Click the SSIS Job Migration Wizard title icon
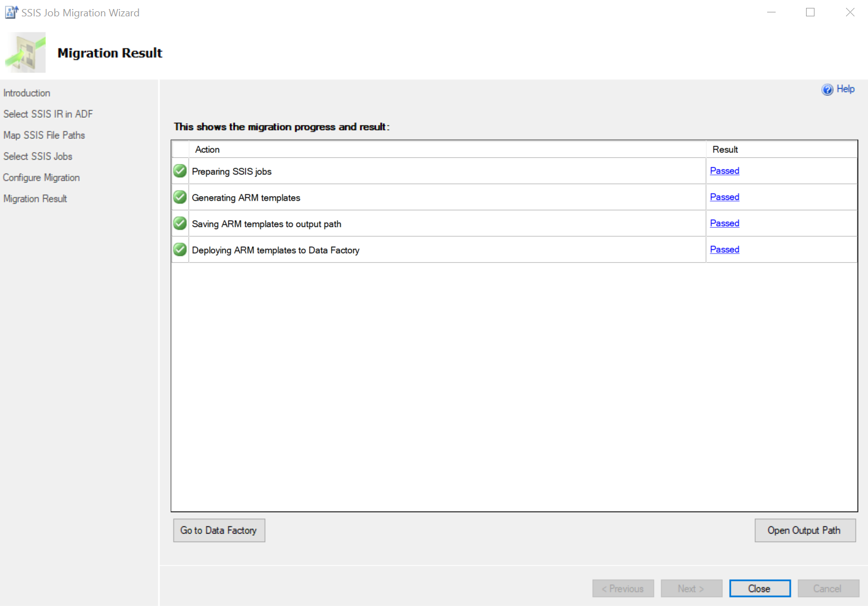Viewport: 868px width, 606px height. [x=11, y=12]
